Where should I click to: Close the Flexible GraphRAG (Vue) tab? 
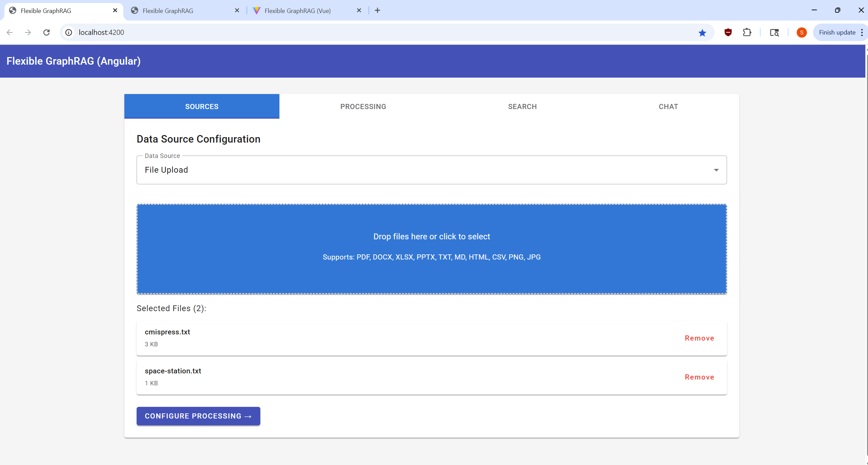tap(359, 11)
